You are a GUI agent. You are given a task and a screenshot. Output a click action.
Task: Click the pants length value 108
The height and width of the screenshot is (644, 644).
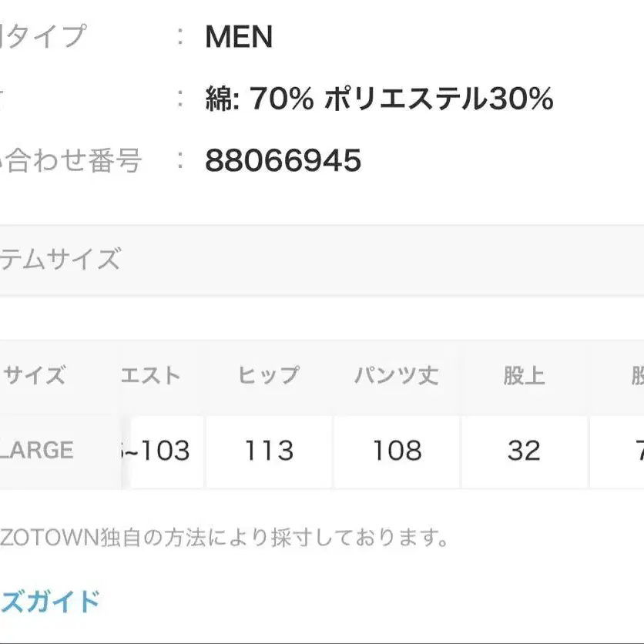pos(397,451)
